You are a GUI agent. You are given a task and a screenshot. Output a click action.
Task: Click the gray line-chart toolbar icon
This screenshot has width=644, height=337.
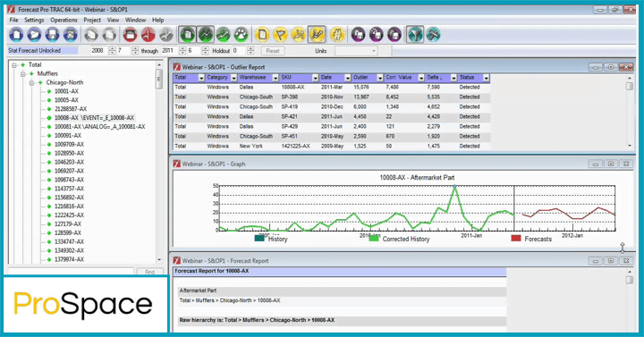(x=166, y=35)
